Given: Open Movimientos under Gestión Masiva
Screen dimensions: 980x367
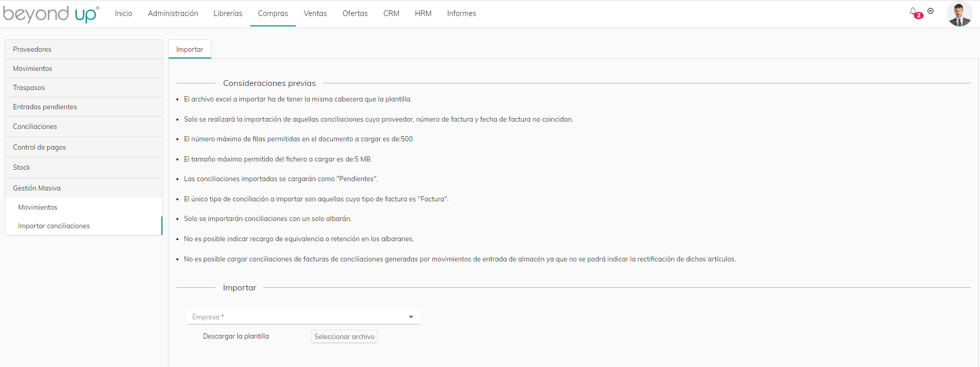Looking at the screenshot, I should tap(38, 207).
